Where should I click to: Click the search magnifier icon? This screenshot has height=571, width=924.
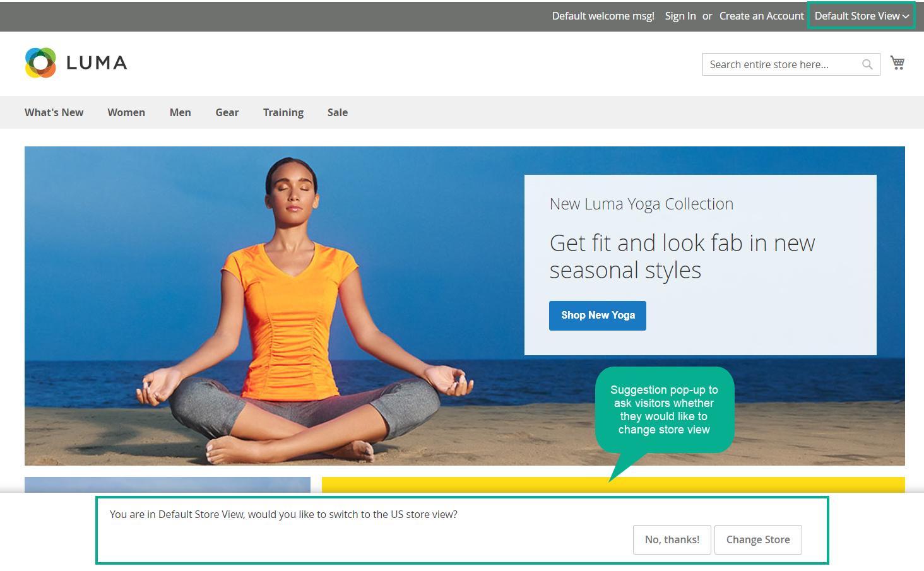867,64
